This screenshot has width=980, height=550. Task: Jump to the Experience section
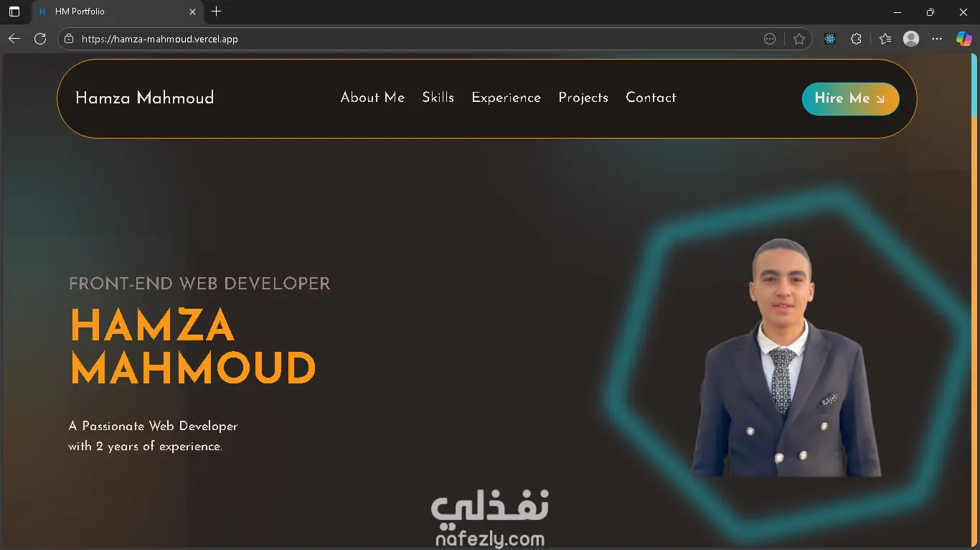coord(506,98)
